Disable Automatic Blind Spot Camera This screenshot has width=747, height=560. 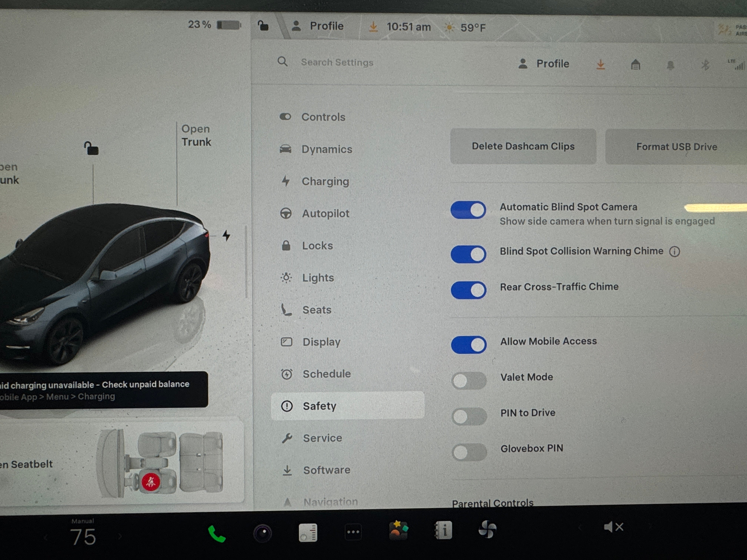pyautogui.click(x=468, y=210)
